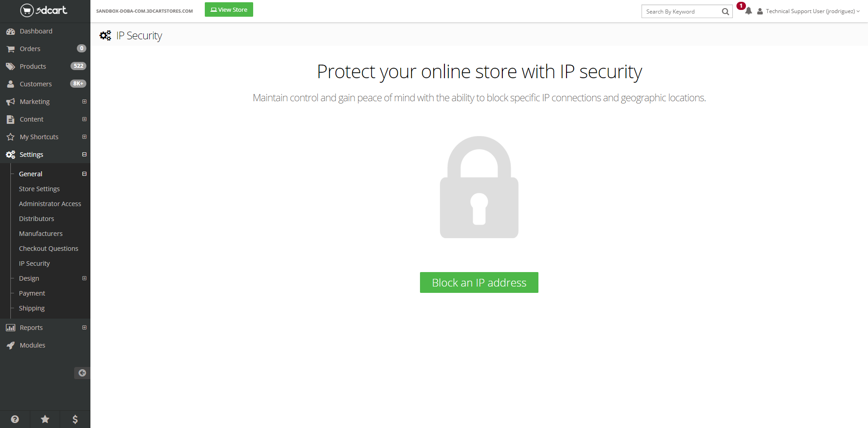The width and height of the screenshot is (868, 428).
Task: Click the 3dcart logo
Action: pyautogui.click(x=44, y=10)
